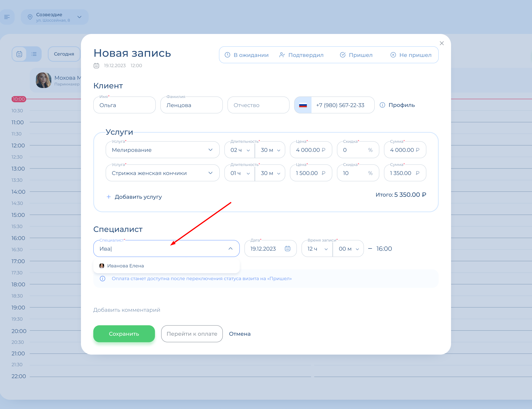Click info icon in payment notice
The width and height of the screenshot is (532, 409).
(103, 279)
